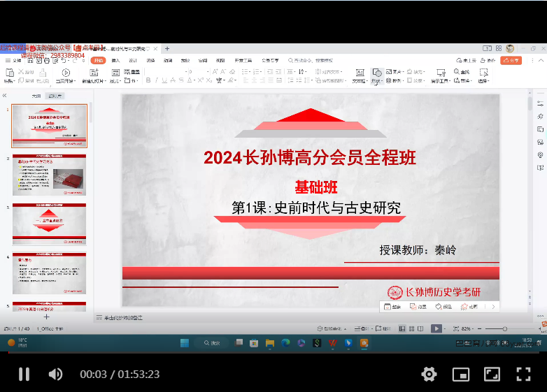Click the Reset (重置) slide button
This screenshot has height=392, width=547.
pos(132,72)
